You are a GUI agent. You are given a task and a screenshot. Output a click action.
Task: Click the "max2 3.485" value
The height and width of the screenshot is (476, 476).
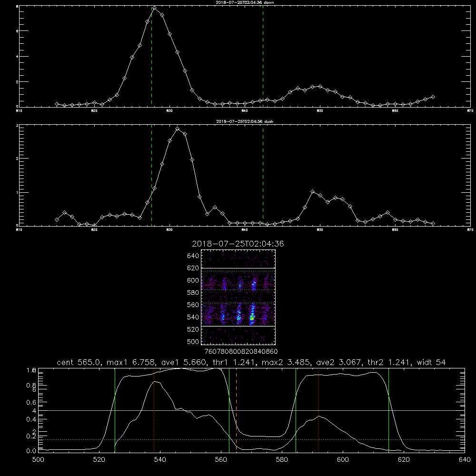[x=286, y=362]
